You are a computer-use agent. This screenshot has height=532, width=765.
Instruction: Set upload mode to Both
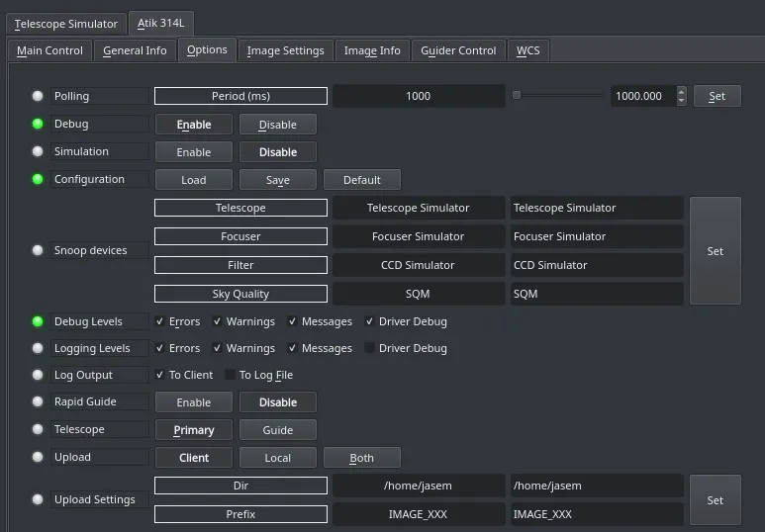[x=361, y=458]
